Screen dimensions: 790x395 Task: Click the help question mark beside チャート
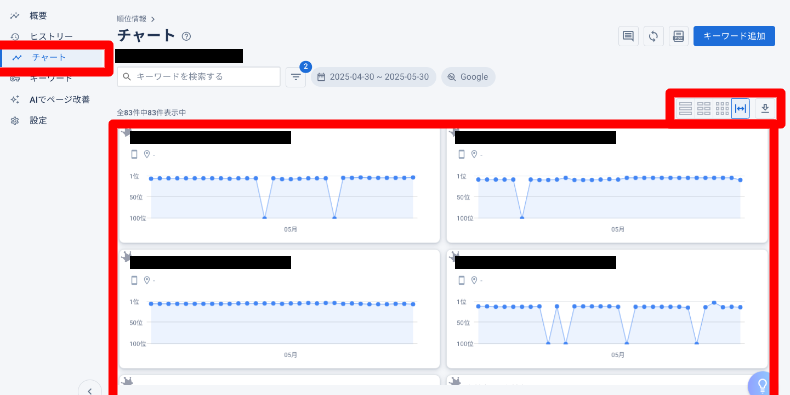coord(186,36)
